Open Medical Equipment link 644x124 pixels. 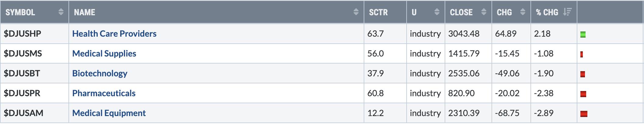click(109, 113)
